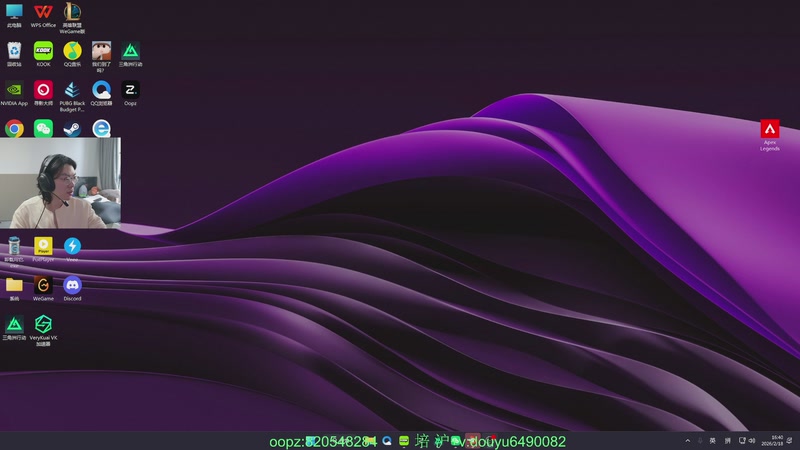
Task: Switch input language via 英 indicator
Action: [713, 441]
